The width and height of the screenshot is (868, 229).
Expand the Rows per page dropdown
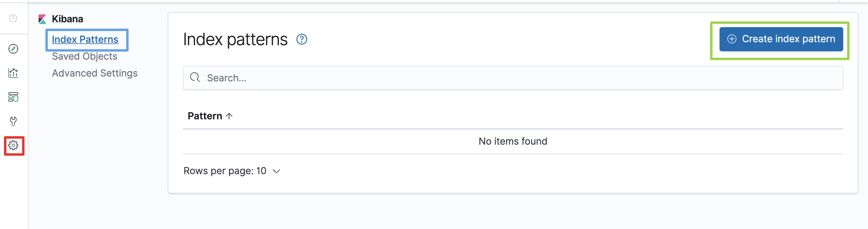coord(232,171)
